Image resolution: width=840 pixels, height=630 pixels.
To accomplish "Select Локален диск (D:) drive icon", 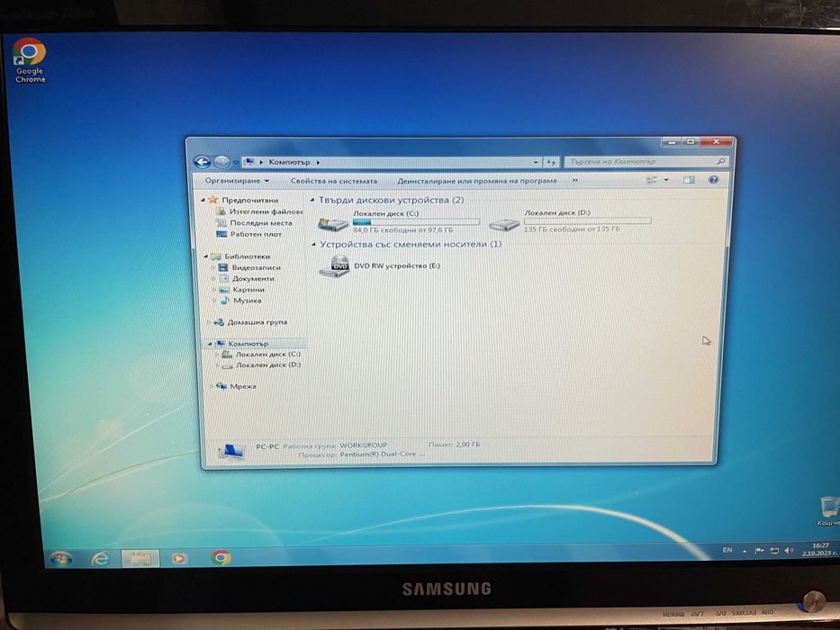I will coord(503,224).
